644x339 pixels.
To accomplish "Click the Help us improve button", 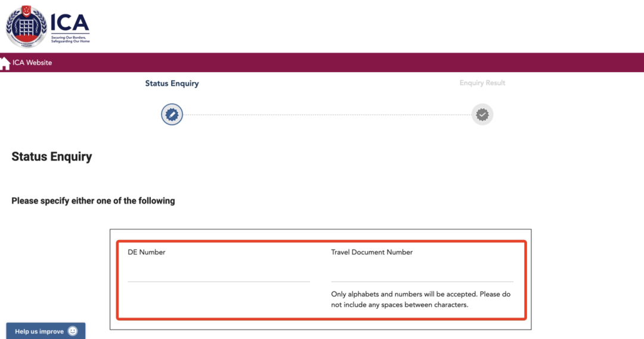I will [45, 331].
